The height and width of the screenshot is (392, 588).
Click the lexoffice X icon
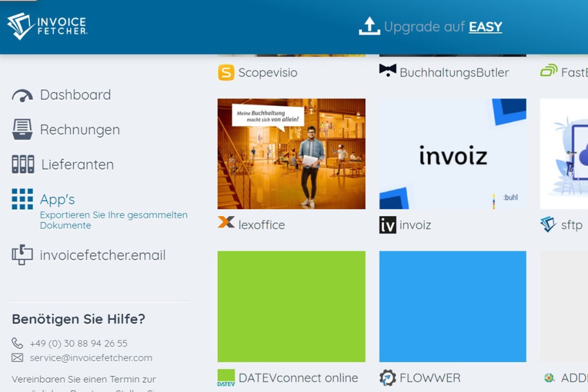point(226,222)
